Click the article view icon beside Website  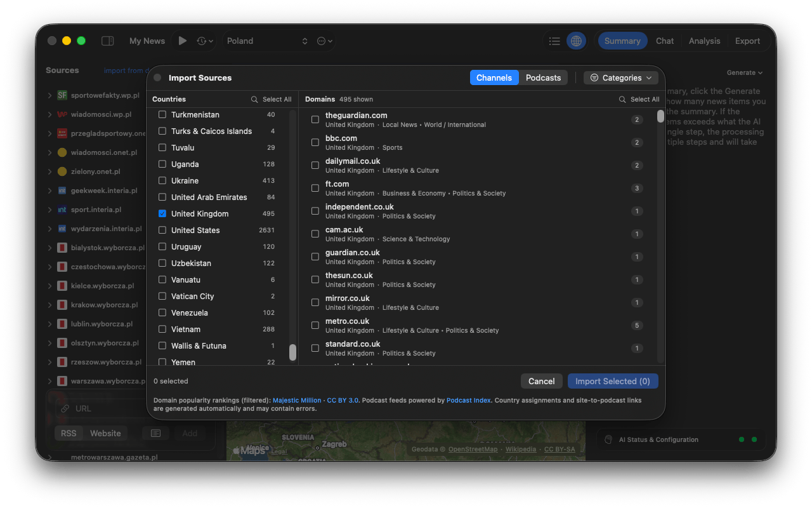pyautogui.click(x=155, y=433)
